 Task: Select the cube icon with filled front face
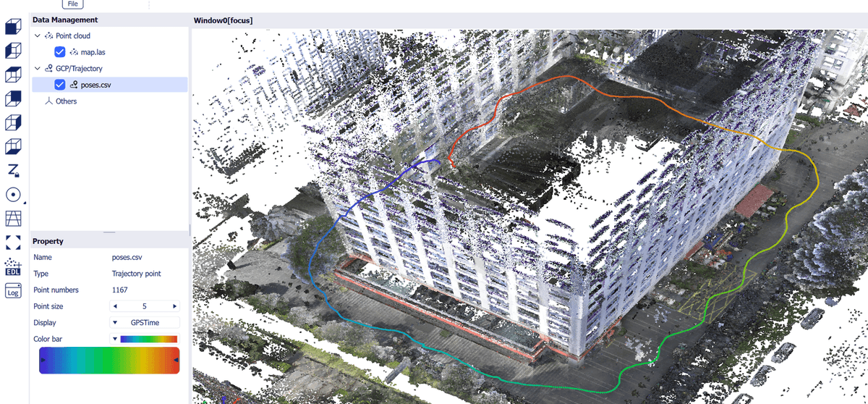[13, 28]
